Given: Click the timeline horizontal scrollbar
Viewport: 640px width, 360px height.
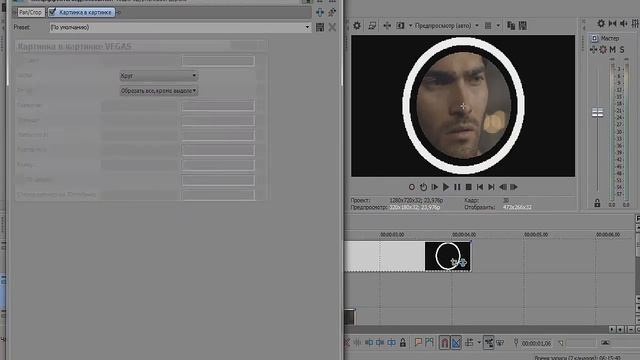Looking at the screenshot, I should (476, 329).
